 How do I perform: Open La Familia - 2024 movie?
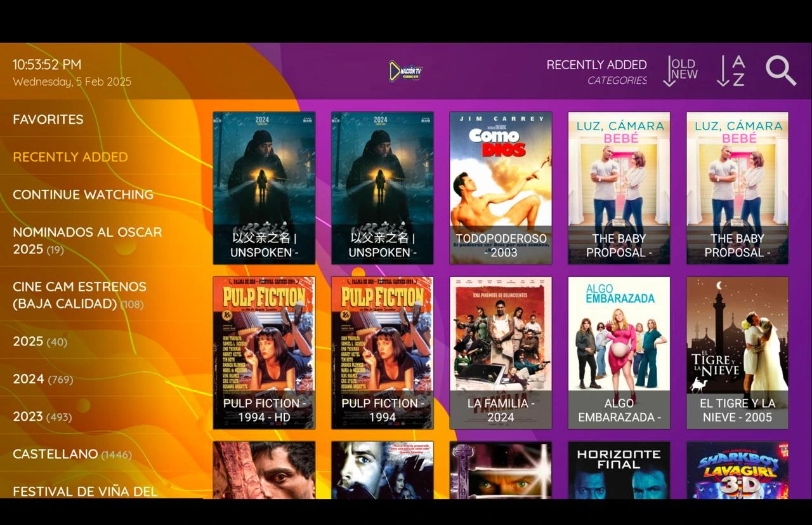click(501, 353)
